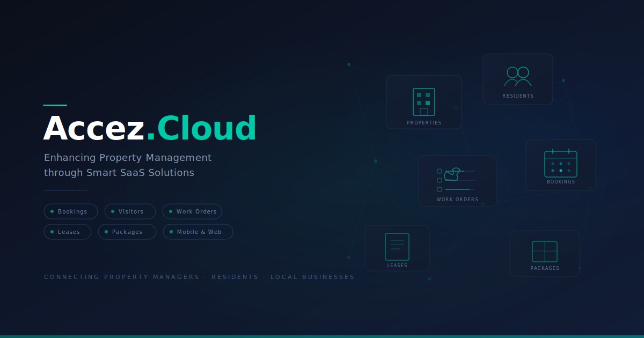The width and height of the screenshot is (644, 338).
Task: Enable the Visitors feature pill
Action: coord(130,211)
